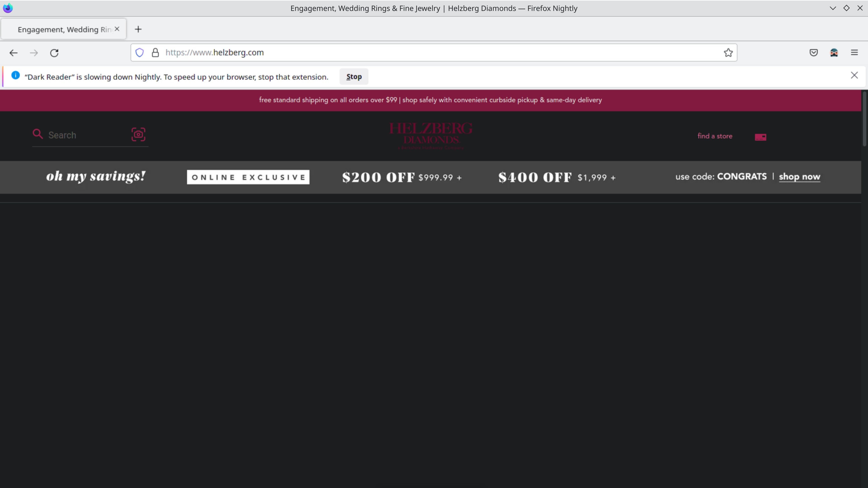Viewport: 868px width, 488px height.
Task: View site connection security via lock icon
Action: 155,53
